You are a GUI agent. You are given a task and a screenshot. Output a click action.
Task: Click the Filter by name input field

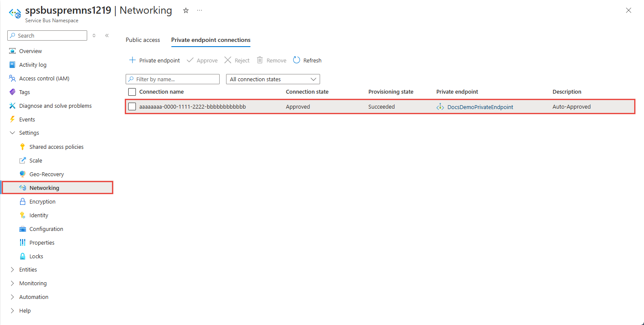point(176,79)
